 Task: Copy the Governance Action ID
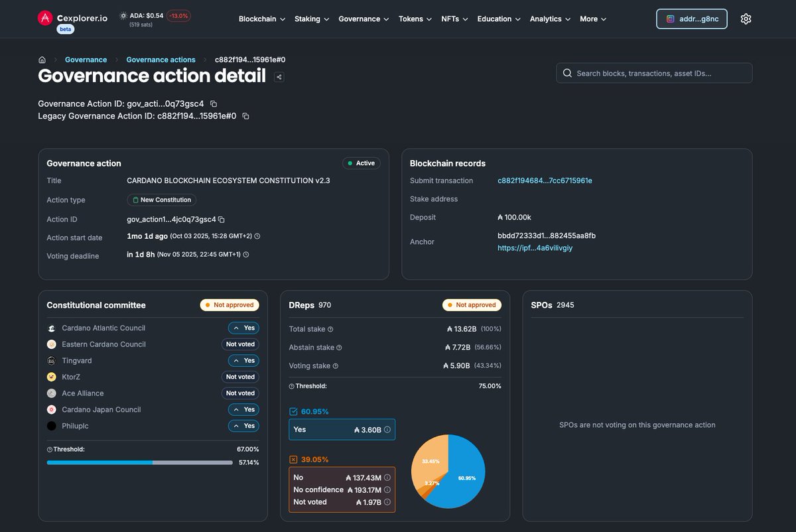click(x=214, y=103)
